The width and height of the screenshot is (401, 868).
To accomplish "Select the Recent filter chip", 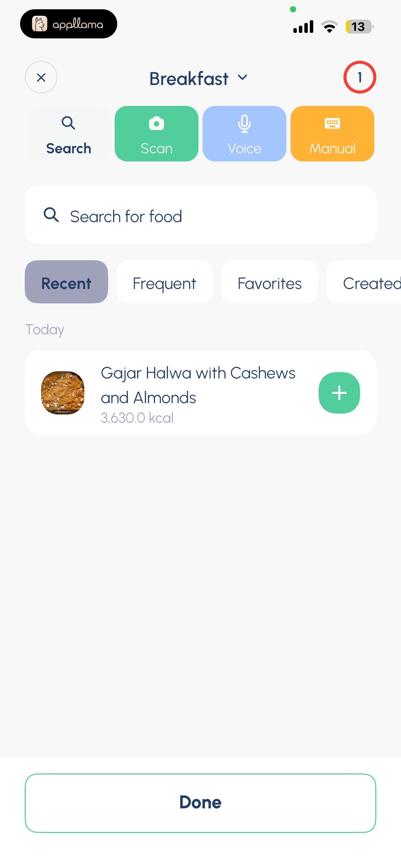I will tap(66, 282).
